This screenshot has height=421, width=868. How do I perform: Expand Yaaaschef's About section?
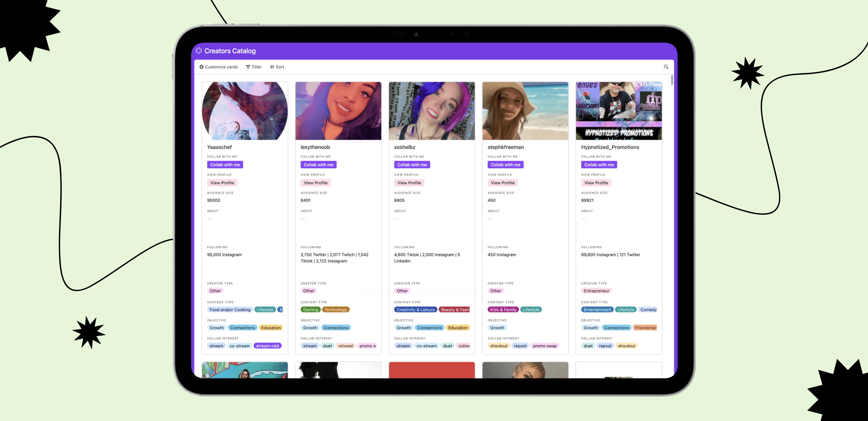click(209, 218)
